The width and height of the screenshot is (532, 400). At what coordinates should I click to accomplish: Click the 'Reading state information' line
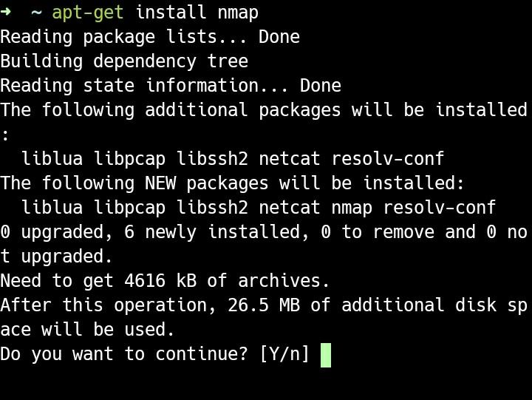point(171,86)
